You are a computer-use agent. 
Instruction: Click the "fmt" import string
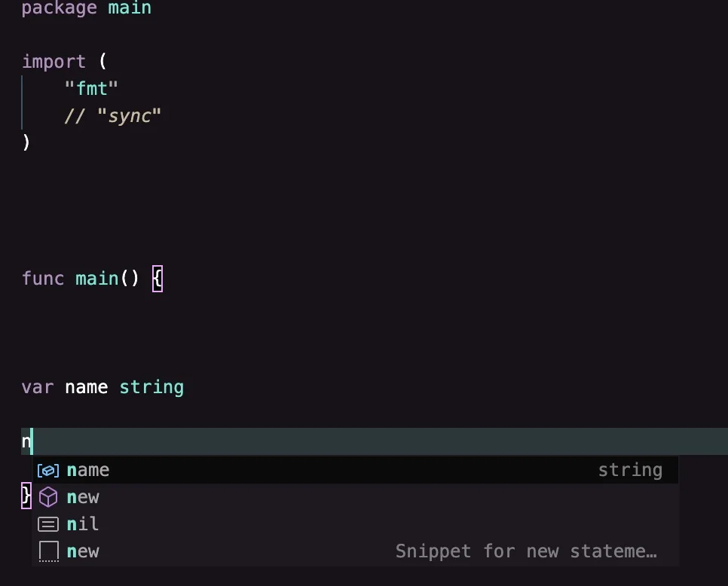pos(91,88)
